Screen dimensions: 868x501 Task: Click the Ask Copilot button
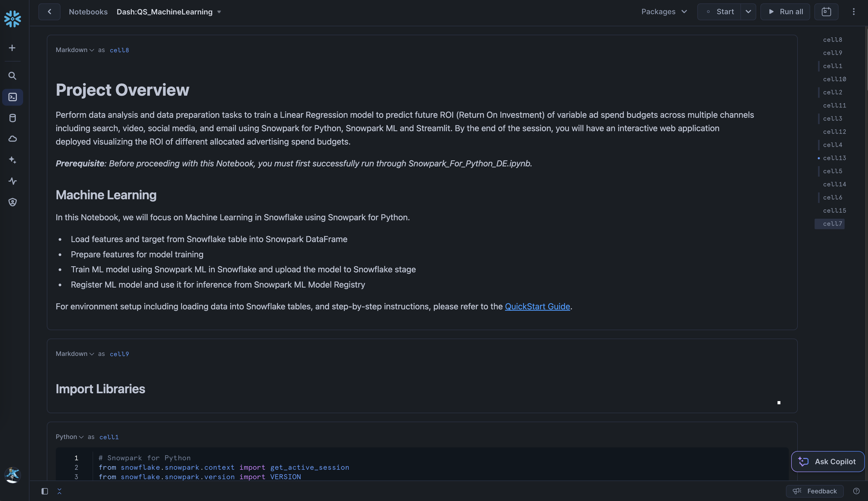pos(828,461)
